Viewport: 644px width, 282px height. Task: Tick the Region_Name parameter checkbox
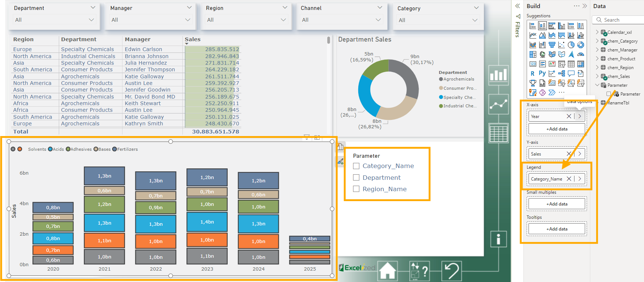[x=356, y=189]
